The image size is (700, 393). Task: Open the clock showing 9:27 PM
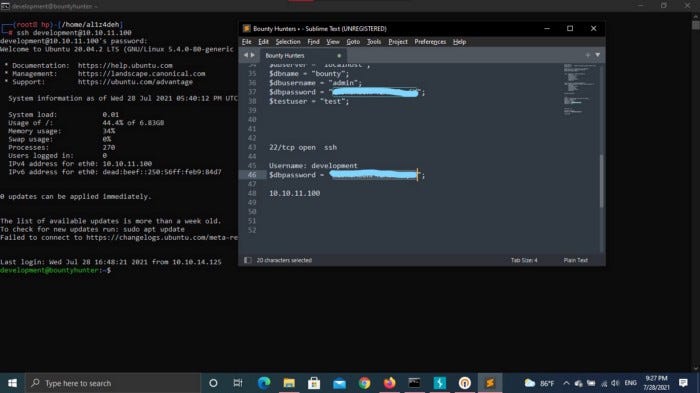tap(656, 383)
